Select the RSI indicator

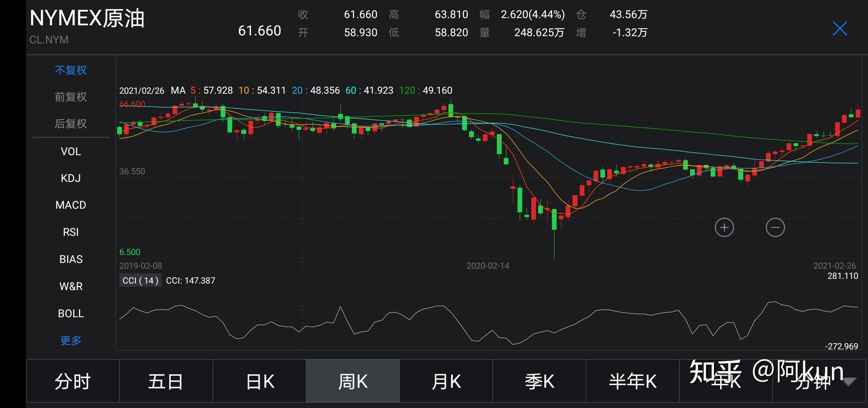point(71,232)
